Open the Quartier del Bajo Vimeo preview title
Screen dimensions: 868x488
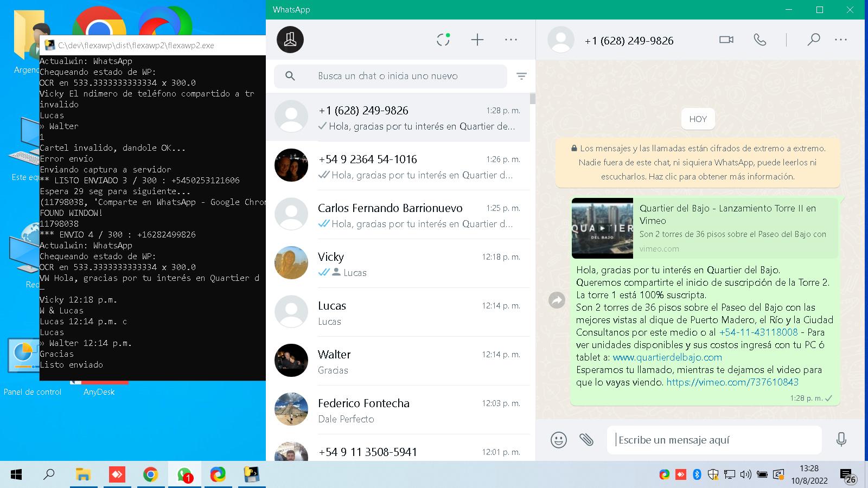click(x=727, y=214)
